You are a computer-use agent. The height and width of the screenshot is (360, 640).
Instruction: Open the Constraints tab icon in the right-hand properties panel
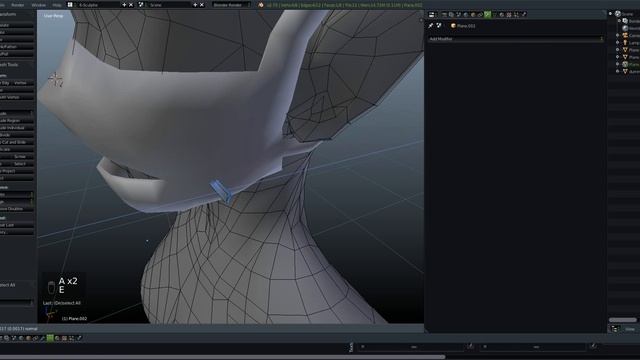(480, 15)
